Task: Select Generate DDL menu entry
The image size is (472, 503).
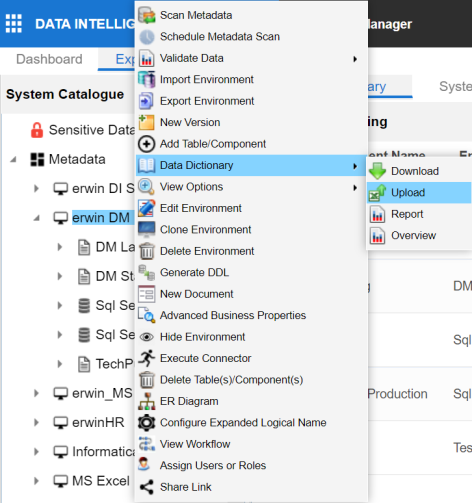Action: pyautogui.click(x=252, y=273)
